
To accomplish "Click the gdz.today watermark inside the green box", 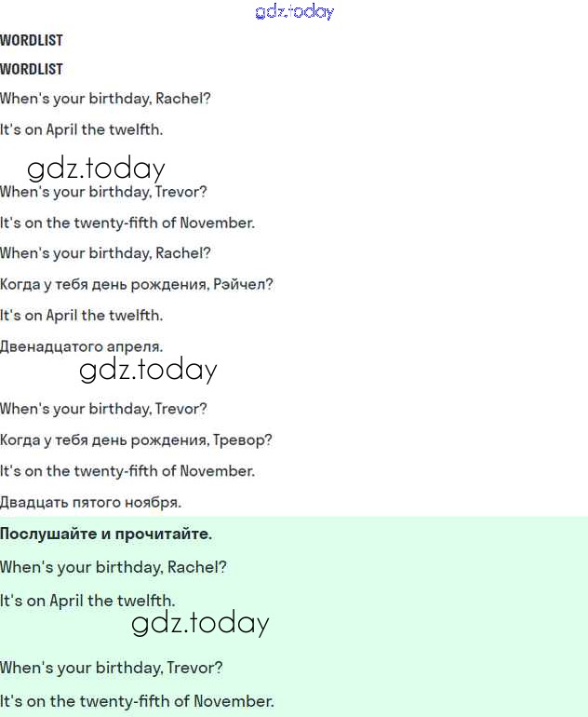I will click(200, 623).
